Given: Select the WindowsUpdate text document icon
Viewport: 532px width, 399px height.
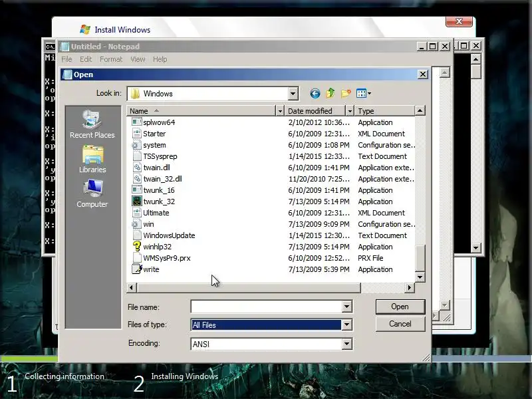Looking at the screenshot, I should tap(137, 235).
